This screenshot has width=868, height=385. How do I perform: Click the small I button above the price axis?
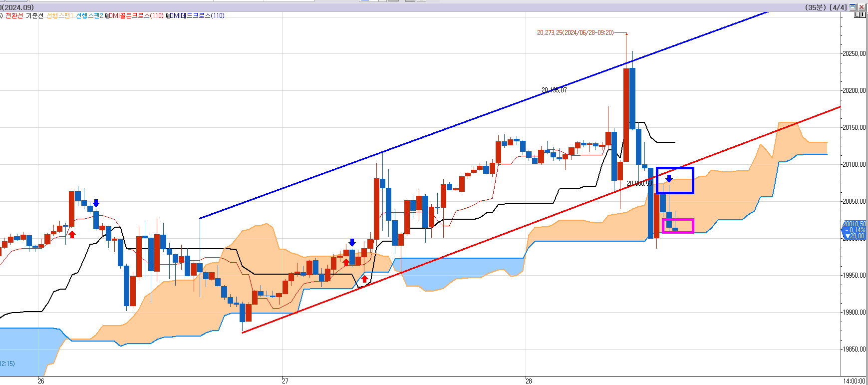pyautogui.click(x=863, y=14)
